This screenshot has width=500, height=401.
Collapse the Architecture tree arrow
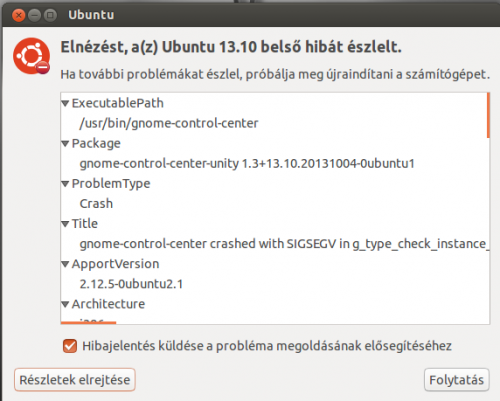pos(66,304)
